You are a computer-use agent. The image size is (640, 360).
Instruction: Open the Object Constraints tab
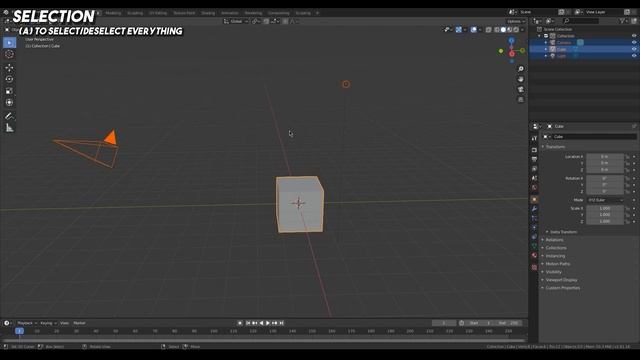[534, 237]
